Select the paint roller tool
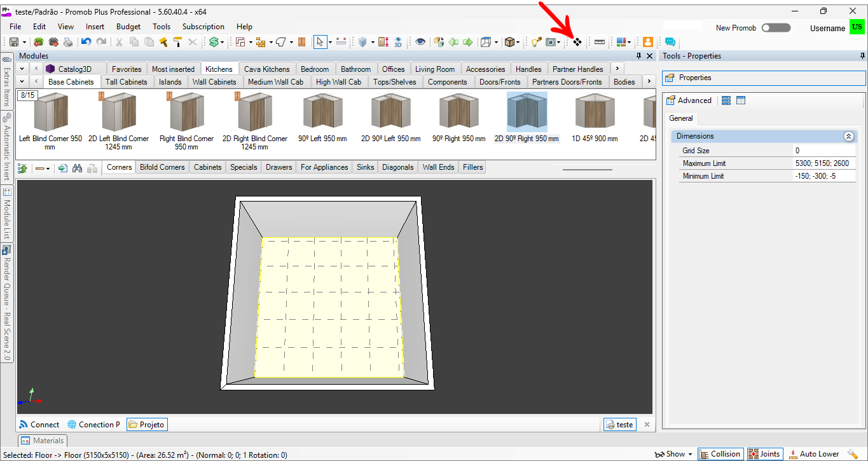 [177, 42]
